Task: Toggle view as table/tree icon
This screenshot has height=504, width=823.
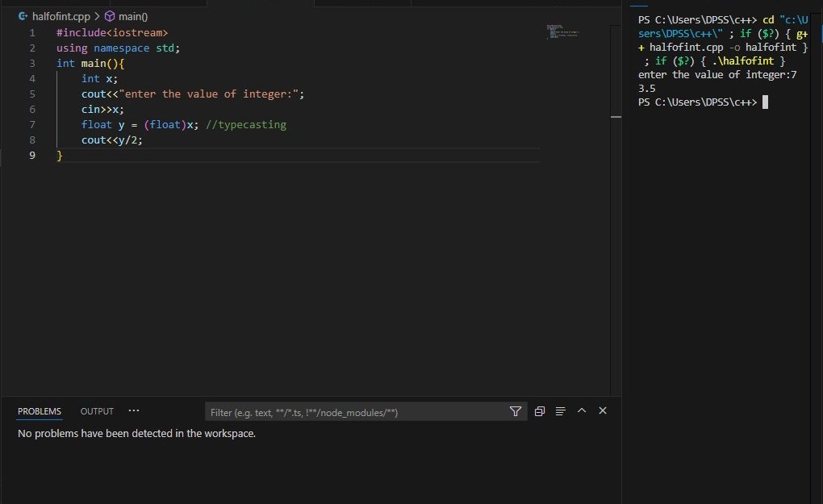Action: (561, 411)
